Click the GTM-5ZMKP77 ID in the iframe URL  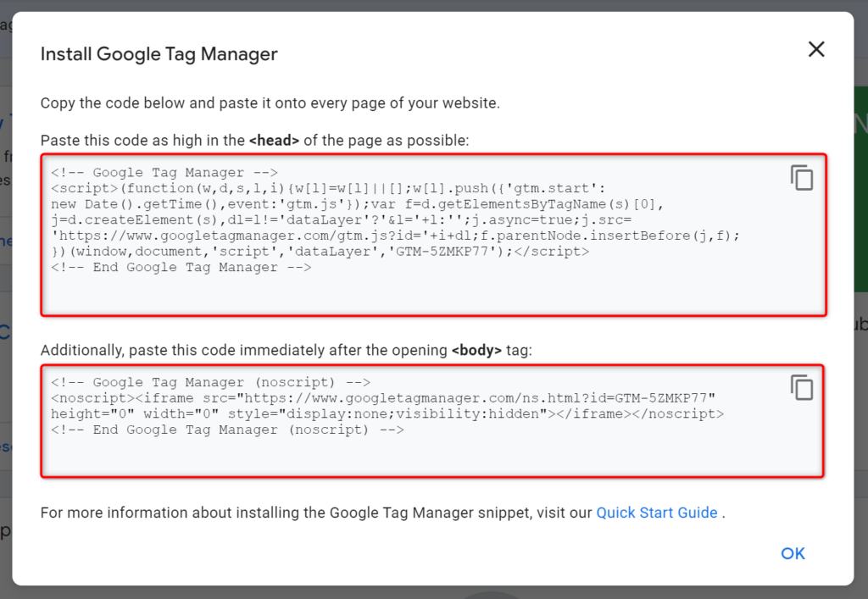click(x=660, y=398)
